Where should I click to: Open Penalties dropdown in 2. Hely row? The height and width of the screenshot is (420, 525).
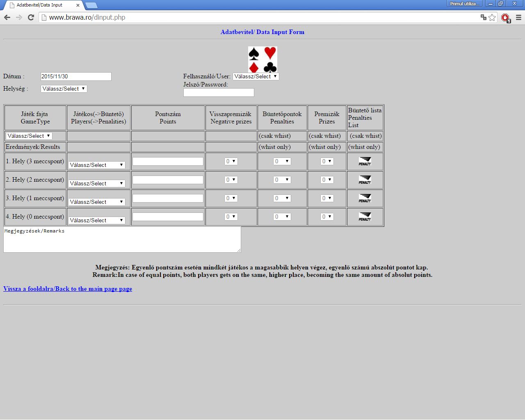point(282,180)
